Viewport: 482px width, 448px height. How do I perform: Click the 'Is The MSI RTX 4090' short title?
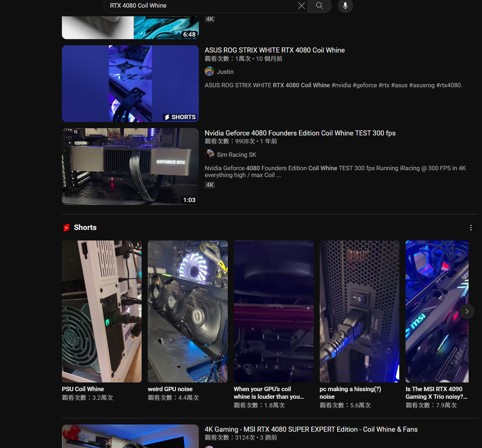point(436,393)
